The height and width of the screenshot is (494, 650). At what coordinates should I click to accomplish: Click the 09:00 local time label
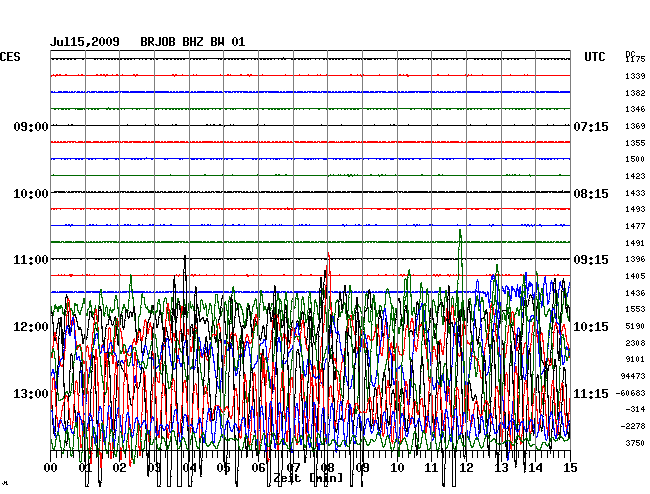pos(31,126)
